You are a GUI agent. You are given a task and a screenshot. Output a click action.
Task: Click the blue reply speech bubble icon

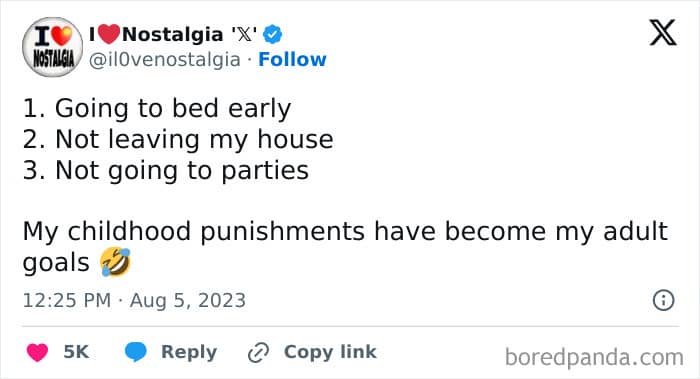[x=136, y=352]
